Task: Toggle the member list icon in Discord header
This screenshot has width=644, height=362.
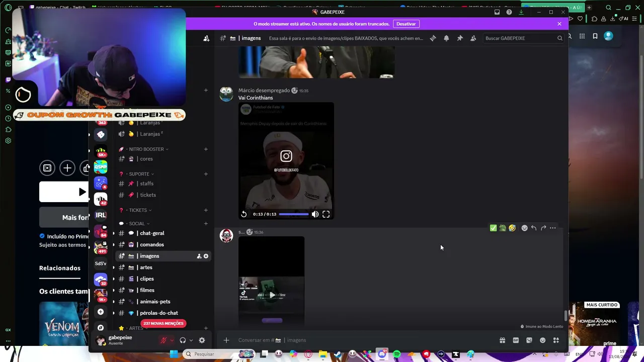Action: tap(473, 38)
